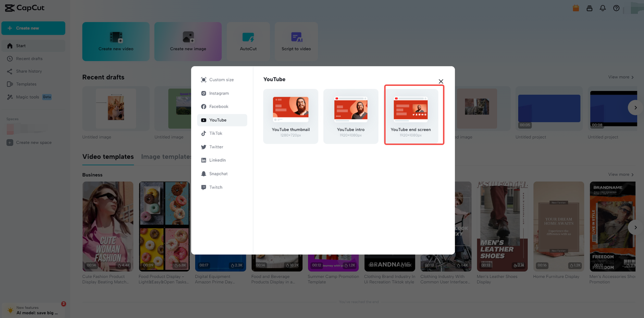Image resolution: width=644 pixels, height=318 pixels.
Task: Open the cat Untitled image draft
Action: [116, 108]
